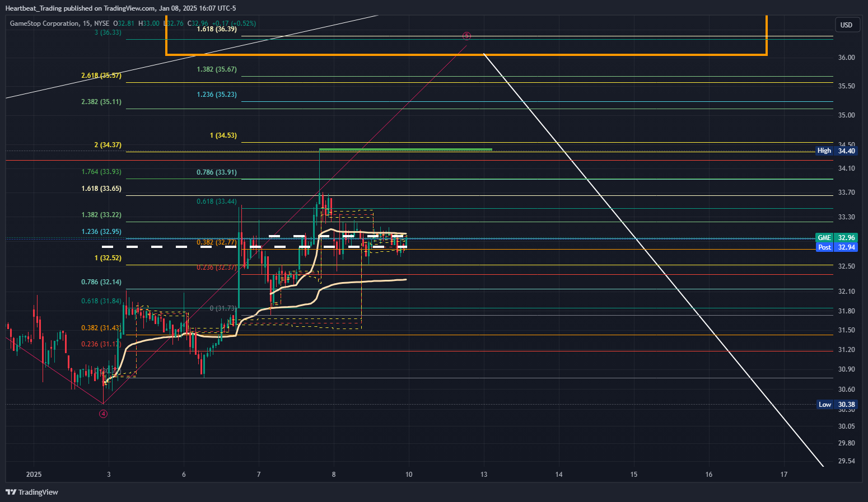Viewport: 868px width, 502px height.
Task: Click date 6 on the time axis
Action: (x=184, y=475)
